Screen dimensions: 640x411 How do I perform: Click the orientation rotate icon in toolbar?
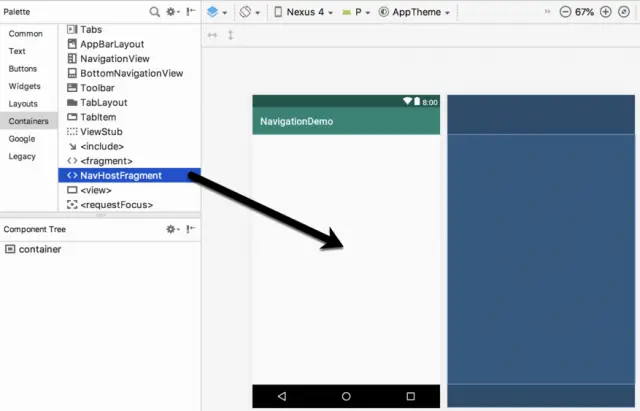click(x=248, y=12)
